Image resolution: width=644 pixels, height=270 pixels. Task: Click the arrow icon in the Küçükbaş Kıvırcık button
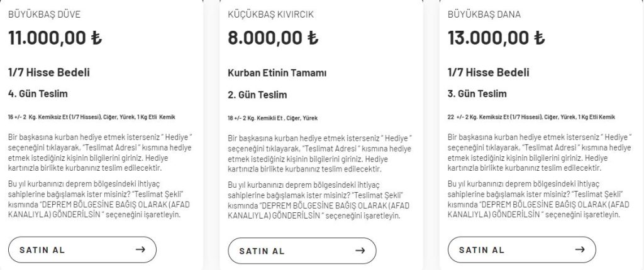[x=360, y=251]
